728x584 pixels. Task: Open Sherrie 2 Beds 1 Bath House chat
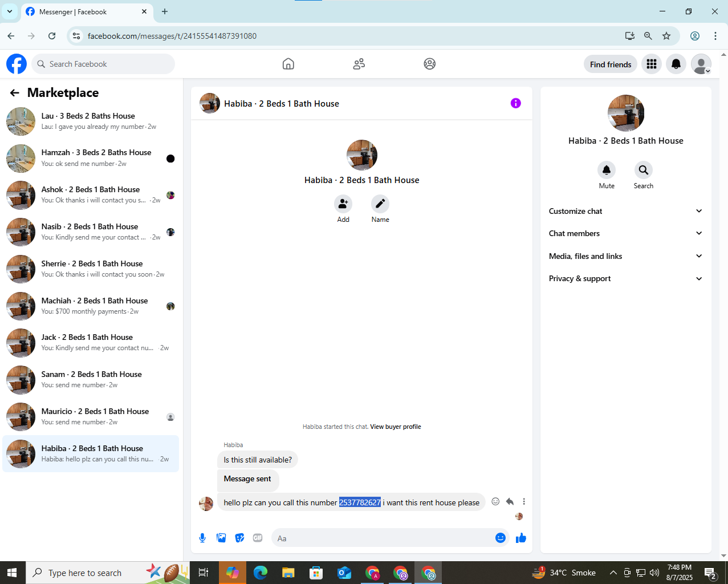tap(91, 269)
